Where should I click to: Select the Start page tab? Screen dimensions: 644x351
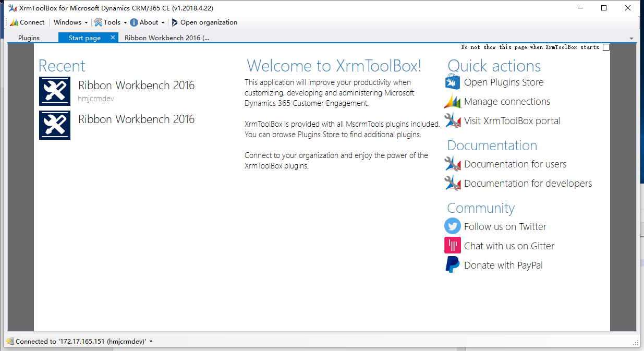[84, 38]
